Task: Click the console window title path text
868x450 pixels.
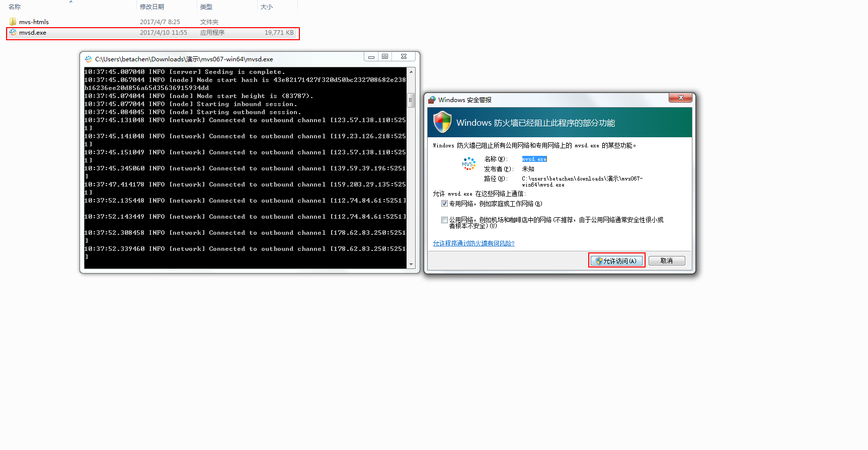Action: tap(184, 59)
